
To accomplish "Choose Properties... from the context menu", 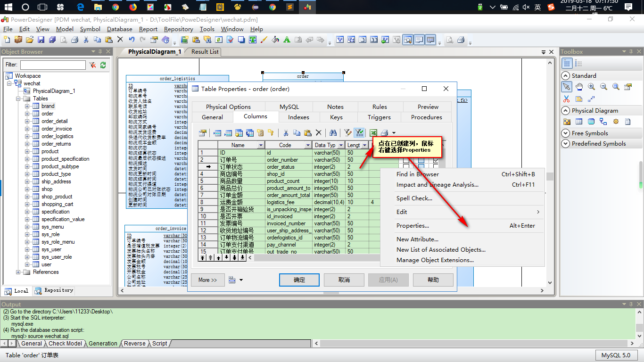I will [413, 226].
